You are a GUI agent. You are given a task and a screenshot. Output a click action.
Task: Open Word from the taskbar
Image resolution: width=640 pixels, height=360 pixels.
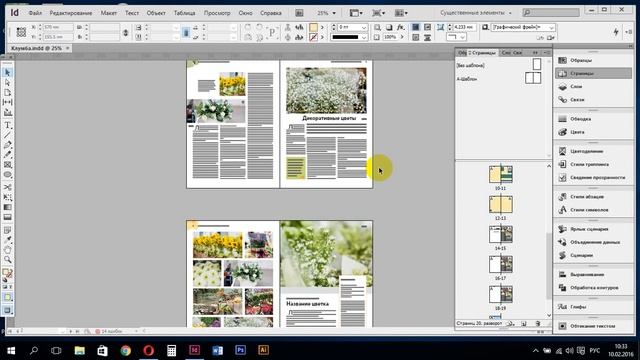point(218,350)
